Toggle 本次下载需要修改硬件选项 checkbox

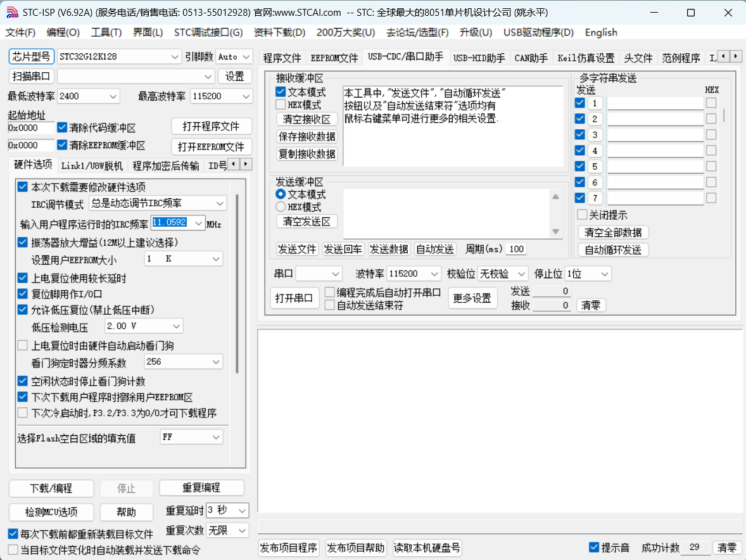point(22,186)
